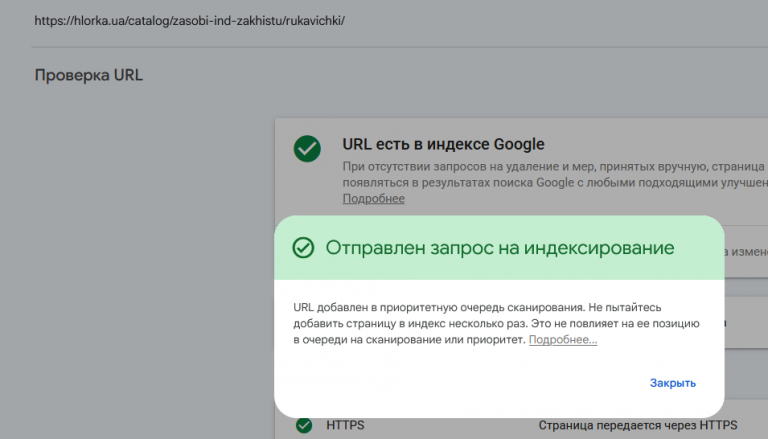
Task: Click the dialog body text about приоритетную очередь
Action: (496, 323)
